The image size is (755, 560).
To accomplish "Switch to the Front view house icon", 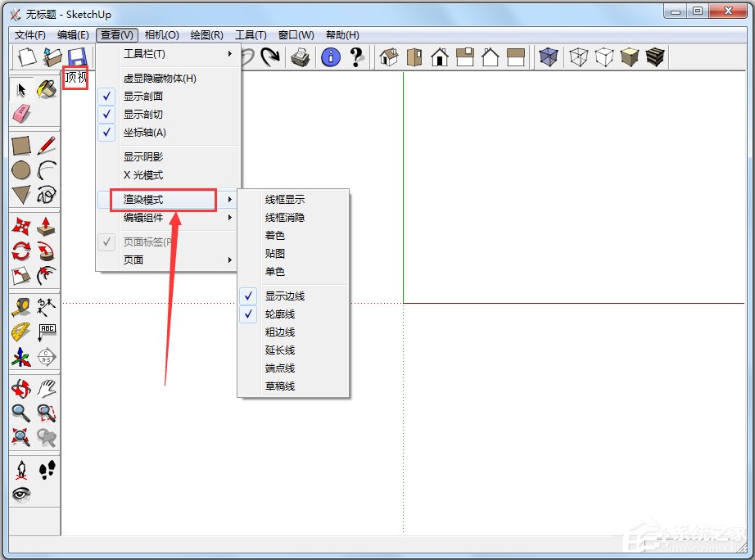I will click(x=440, y=57).
